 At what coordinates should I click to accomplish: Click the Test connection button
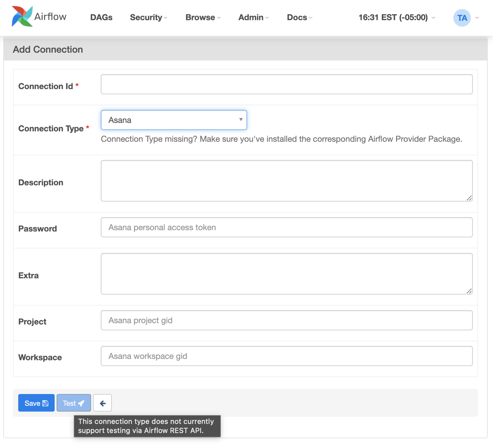pos(74,403)
